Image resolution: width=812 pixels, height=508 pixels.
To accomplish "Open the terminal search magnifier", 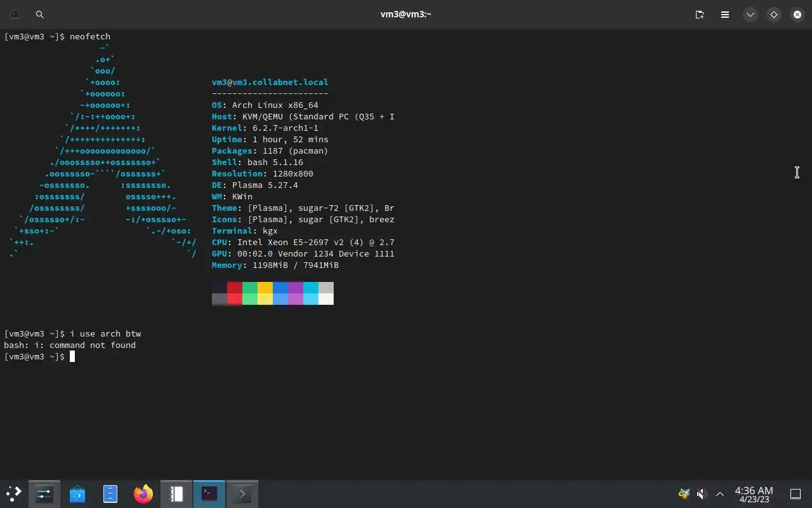I will pos(40,14).
